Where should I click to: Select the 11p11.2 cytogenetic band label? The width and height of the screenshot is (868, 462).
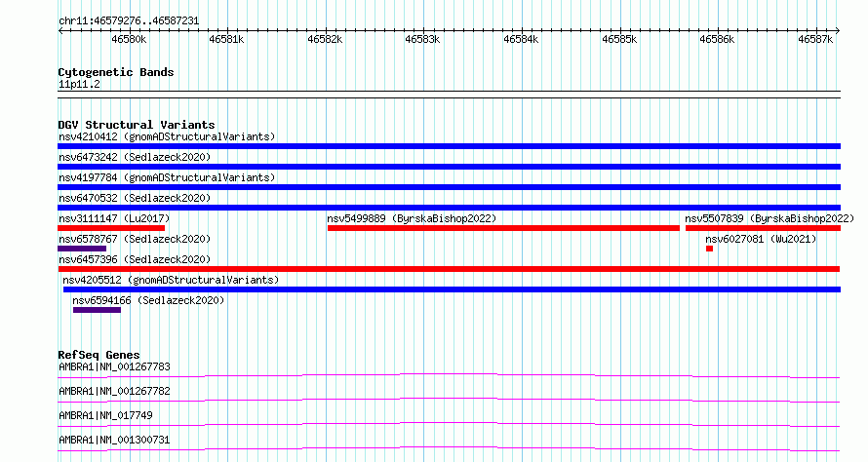pos(79,84)
